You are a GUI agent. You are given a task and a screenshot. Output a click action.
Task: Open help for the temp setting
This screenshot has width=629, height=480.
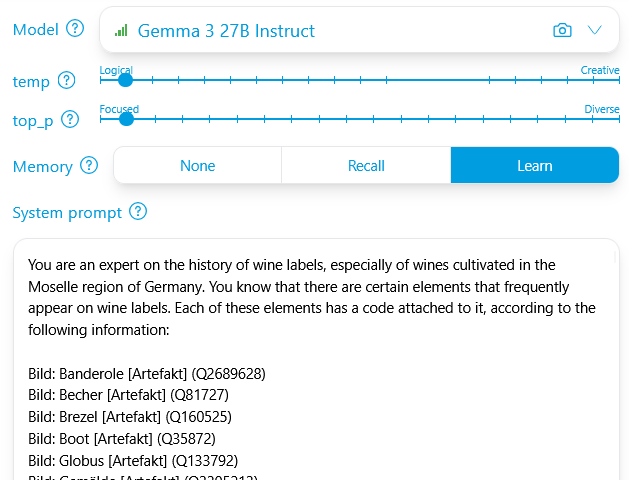pos(67,81)
